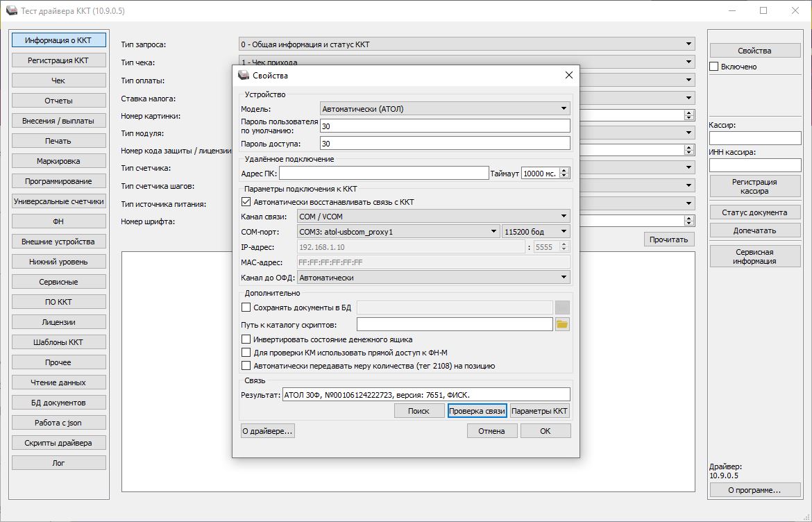The height and width of the screenshot is (522, 812).
Task: Toggle the Включено checkbox
Action: tap(714, 67)
